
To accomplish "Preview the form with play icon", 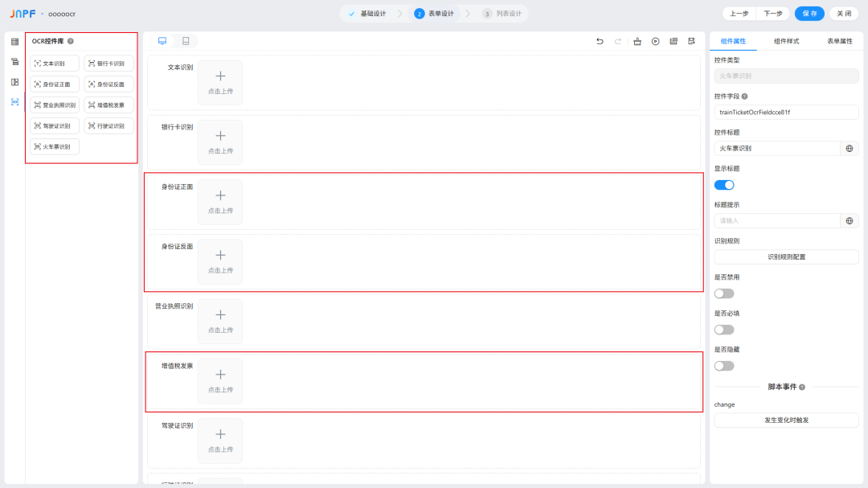I will pyautogui.click(x=656, y=41).
